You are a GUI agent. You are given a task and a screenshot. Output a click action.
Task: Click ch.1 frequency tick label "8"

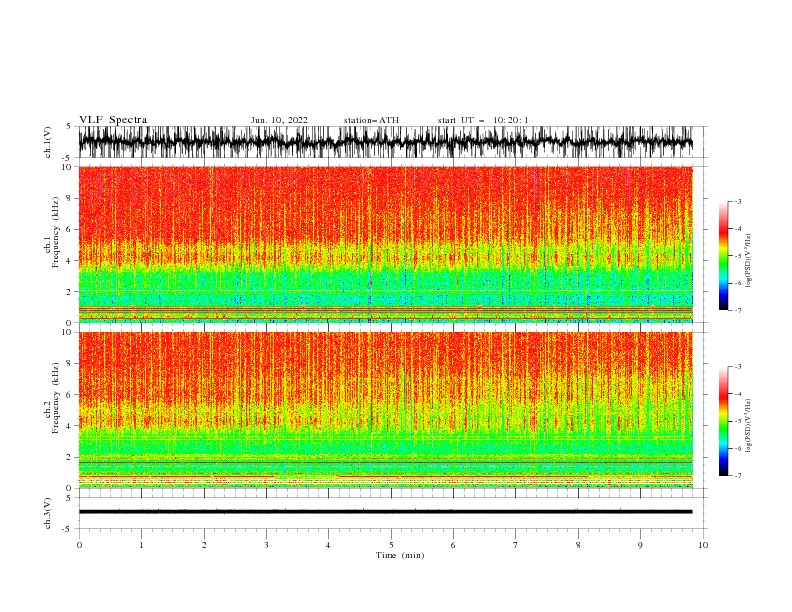pos(69,198)
